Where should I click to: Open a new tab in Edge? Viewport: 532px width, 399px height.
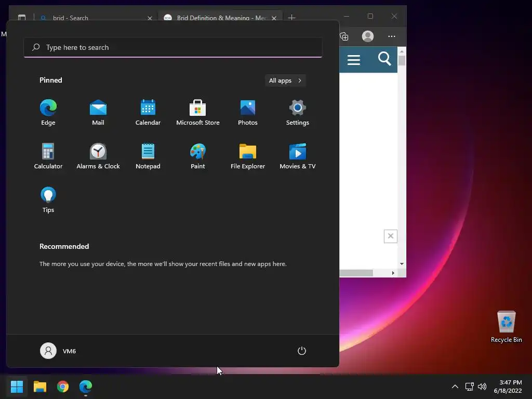coord(291,17)
